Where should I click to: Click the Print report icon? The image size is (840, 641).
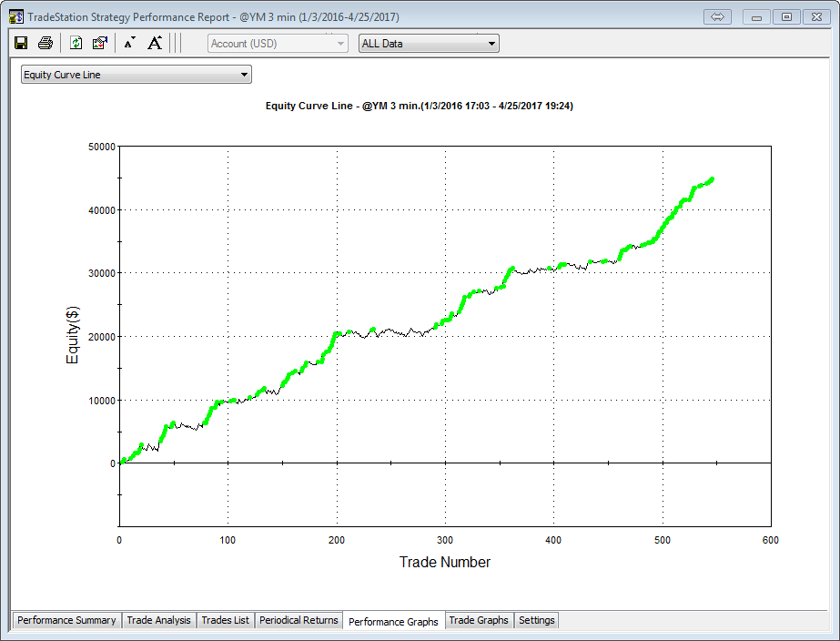click(45, 43)
